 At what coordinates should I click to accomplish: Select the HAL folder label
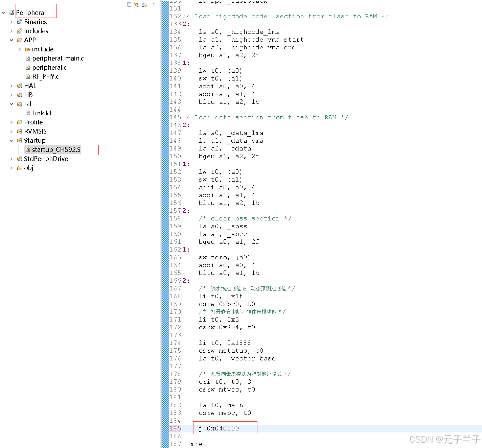[30, 86]
